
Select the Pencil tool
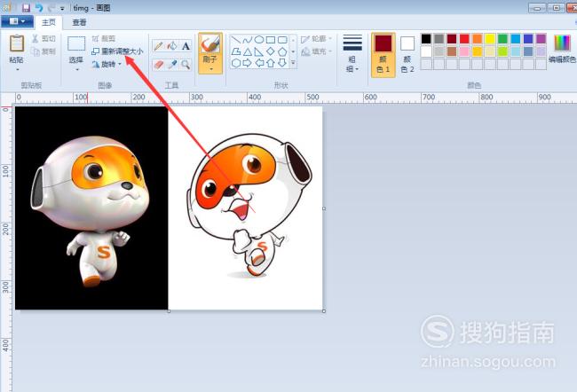coord(159,46)
